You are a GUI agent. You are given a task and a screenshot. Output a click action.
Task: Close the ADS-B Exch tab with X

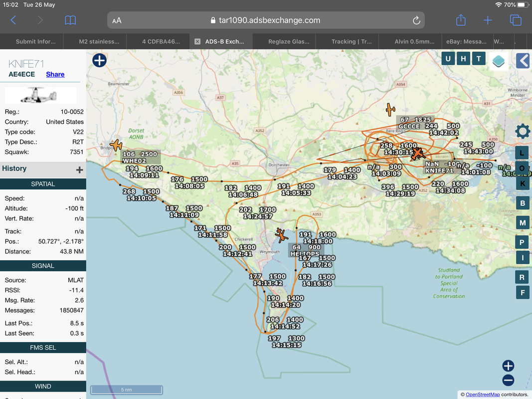(197, 41)
